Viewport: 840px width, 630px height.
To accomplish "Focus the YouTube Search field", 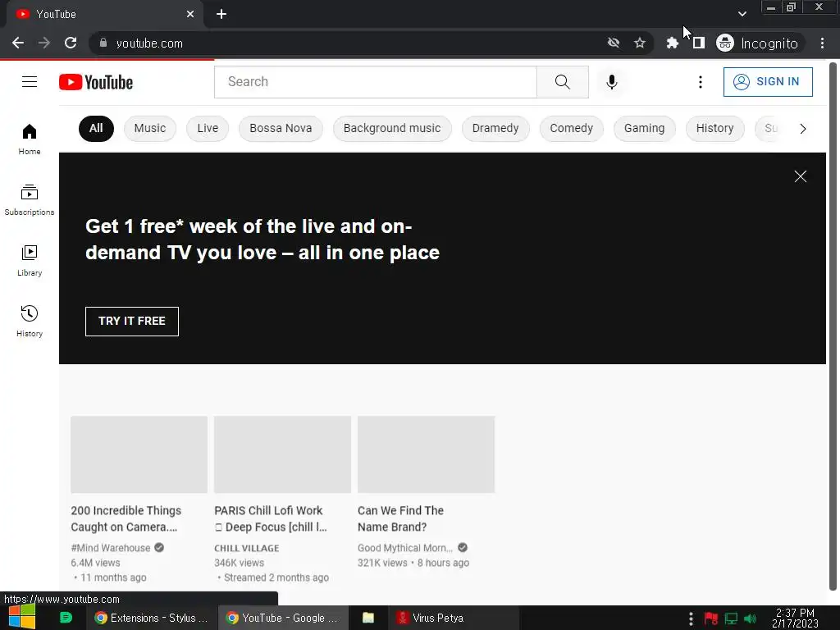I will (x=376, y=82).
